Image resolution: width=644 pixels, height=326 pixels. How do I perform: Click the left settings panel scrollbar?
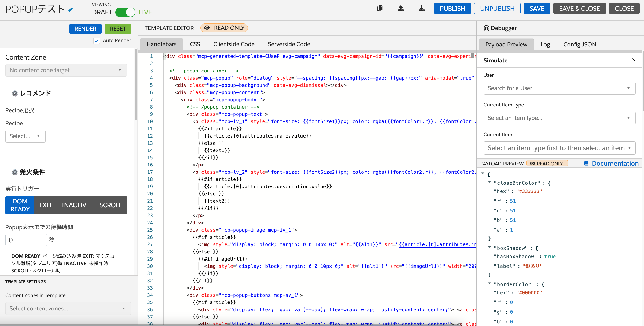click(x=136, y=84)
